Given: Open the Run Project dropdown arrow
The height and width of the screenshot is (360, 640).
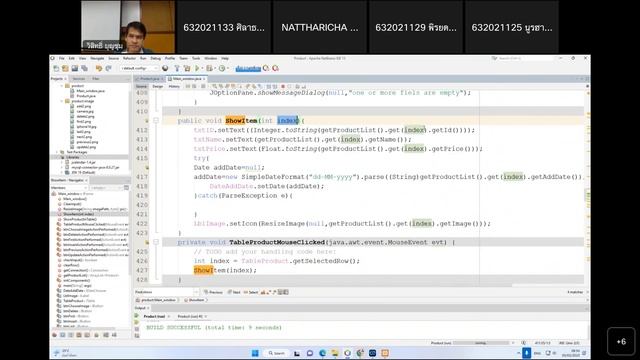Looking at the screenshot, I should [202, 68].
